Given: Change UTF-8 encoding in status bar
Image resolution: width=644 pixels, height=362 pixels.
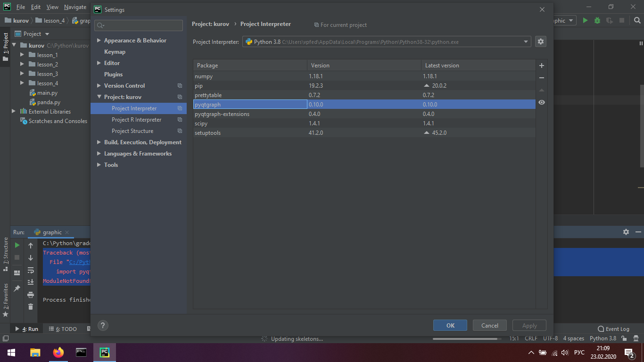Looking at the screenshot, I should [x=550, y=338].
